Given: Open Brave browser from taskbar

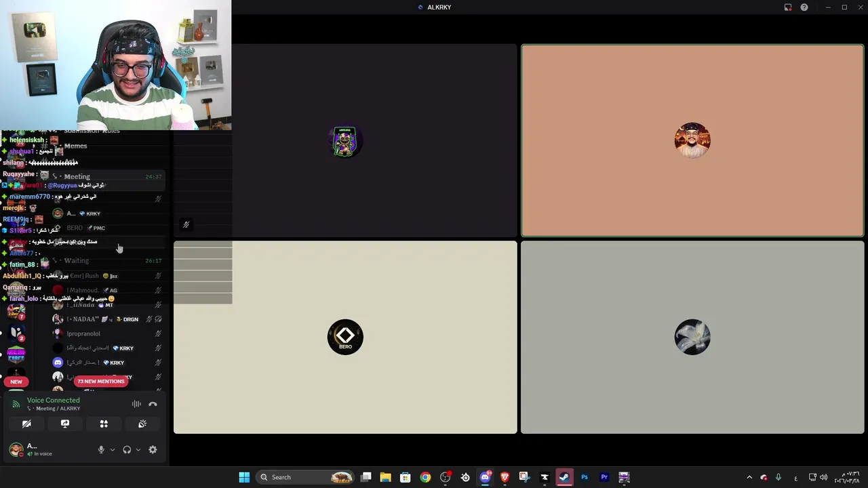Looking at the screenshot, I should (x=505, y=477).
